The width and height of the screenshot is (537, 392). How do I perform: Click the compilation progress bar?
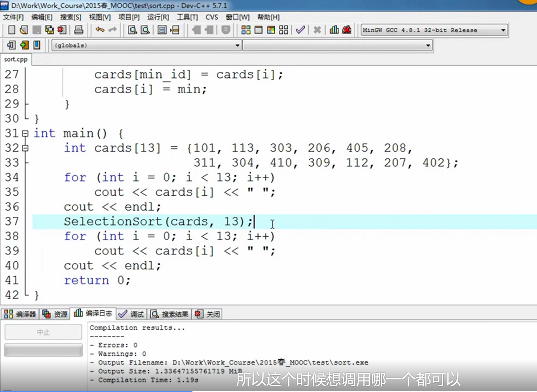[43, 350]
